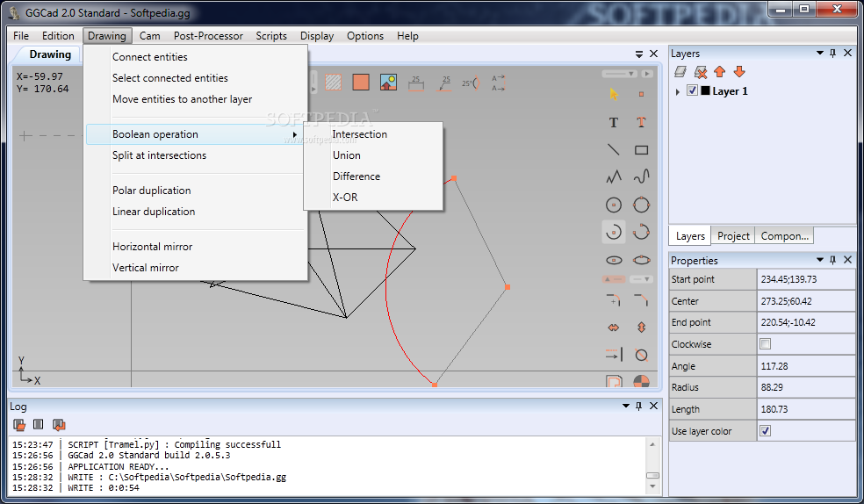
Task: Click Layer 1 black color swatch
Action: coord(705,91)
